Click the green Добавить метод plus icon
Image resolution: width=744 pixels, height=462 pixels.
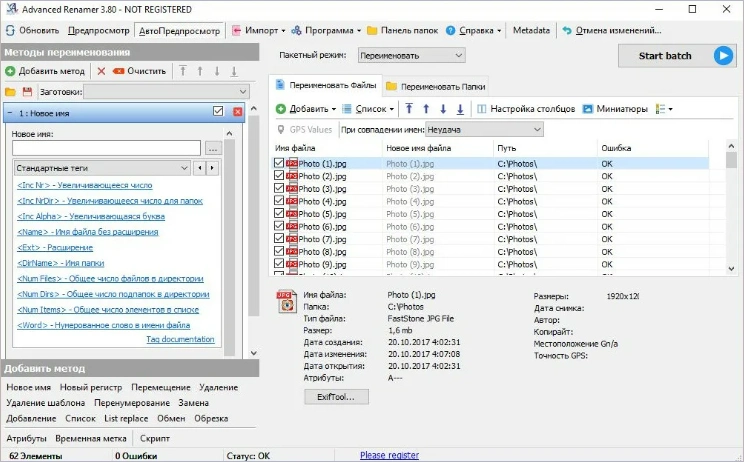click(x=10, y=71)
